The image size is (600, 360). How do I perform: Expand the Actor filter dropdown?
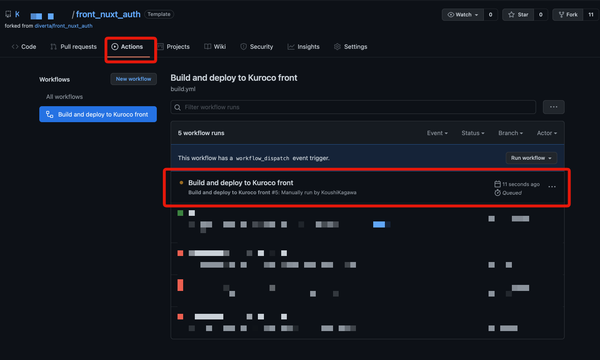(x=546, y=133)
